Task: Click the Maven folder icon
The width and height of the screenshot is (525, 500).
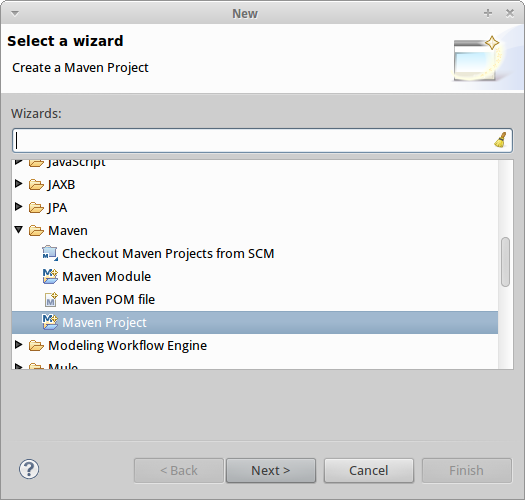Action: point(36,230)
